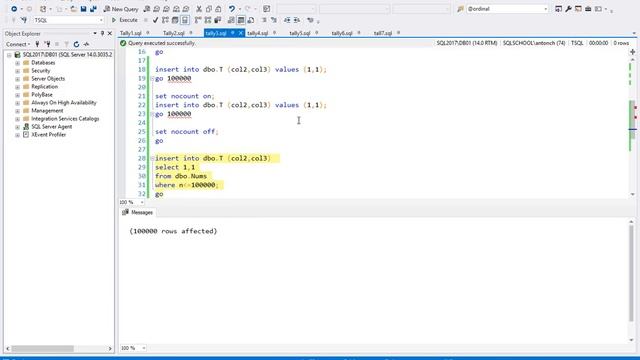The height and width of the screenshot is (360, 640).
Task: Click Display Estimated Execution Plan icon
Action: [x=165, y=20]
